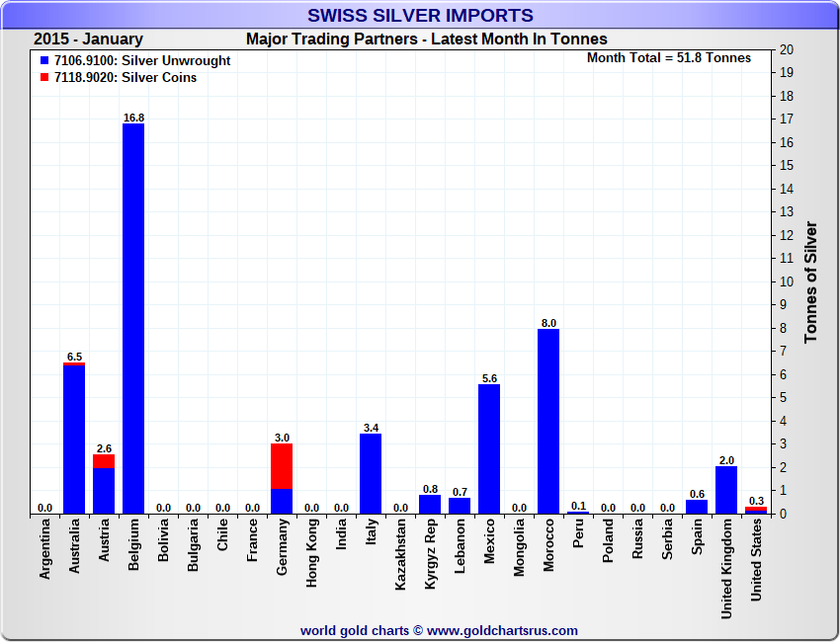Image resolution: width=840 pixels, height=642 pixels.
Task: Click the 'Poland' axis label
Action: 608,541
